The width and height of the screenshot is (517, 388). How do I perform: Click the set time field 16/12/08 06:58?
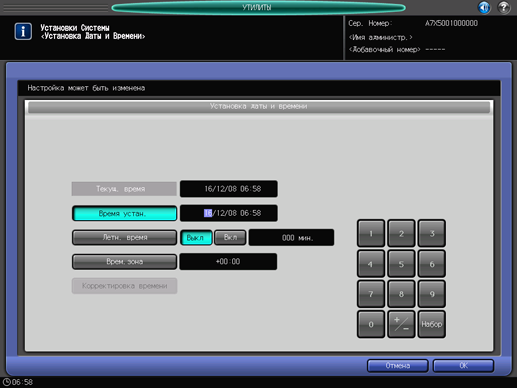coord(229,213)
